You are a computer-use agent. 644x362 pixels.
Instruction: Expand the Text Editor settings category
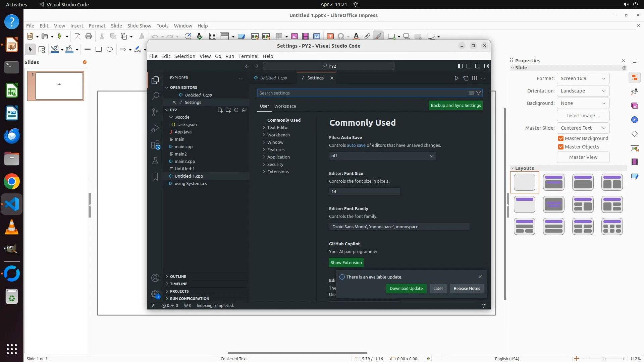[x=278, y=128]
